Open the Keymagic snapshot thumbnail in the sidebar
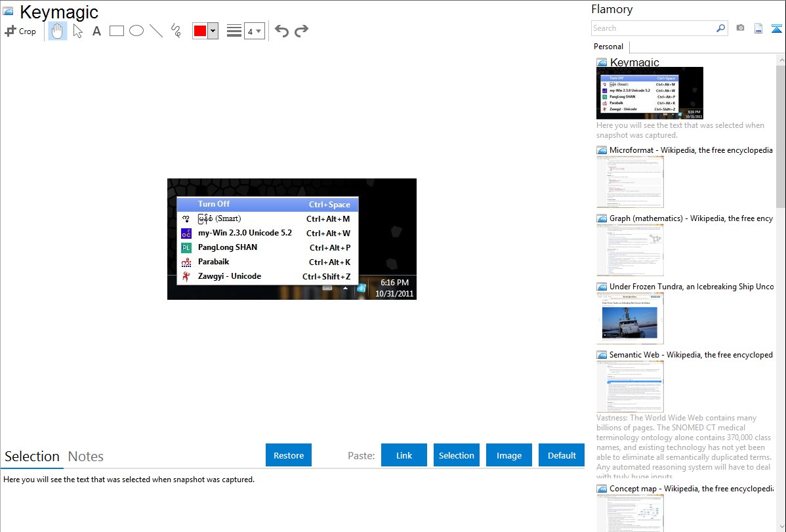 coord(650,92)
